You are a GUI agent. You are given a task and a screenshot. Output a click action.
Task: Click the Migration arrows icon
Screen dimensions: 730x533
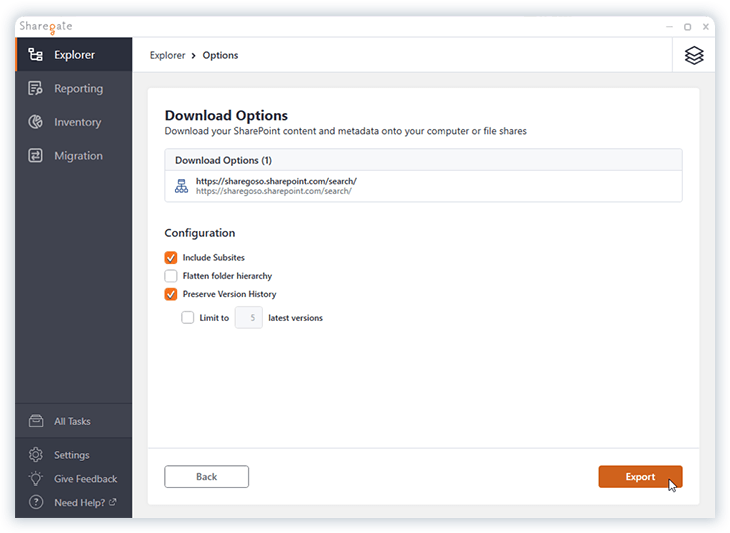(x=35, y=155)
